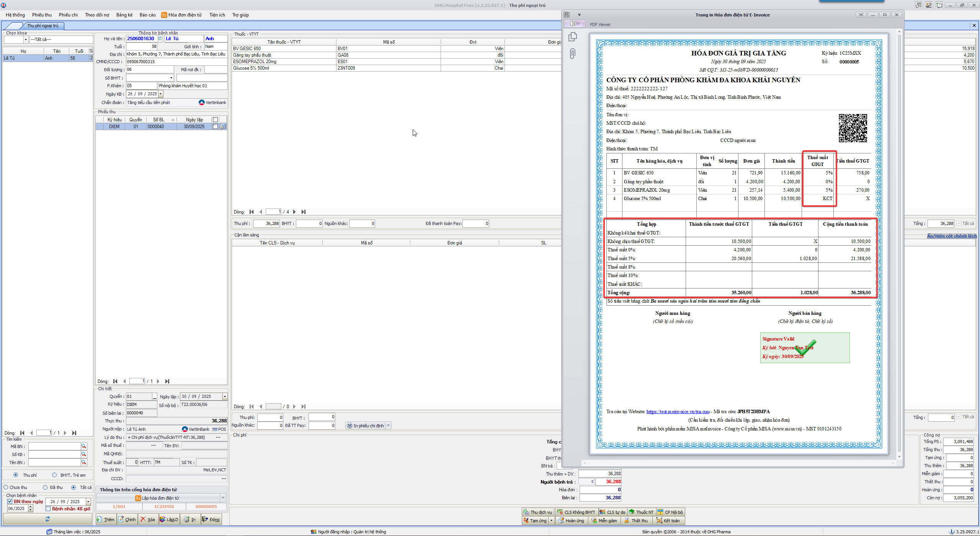This screenshot has width=980, height=536.
Task: Open the Hóa đơn điện tử menu
Action: (181, 15)
